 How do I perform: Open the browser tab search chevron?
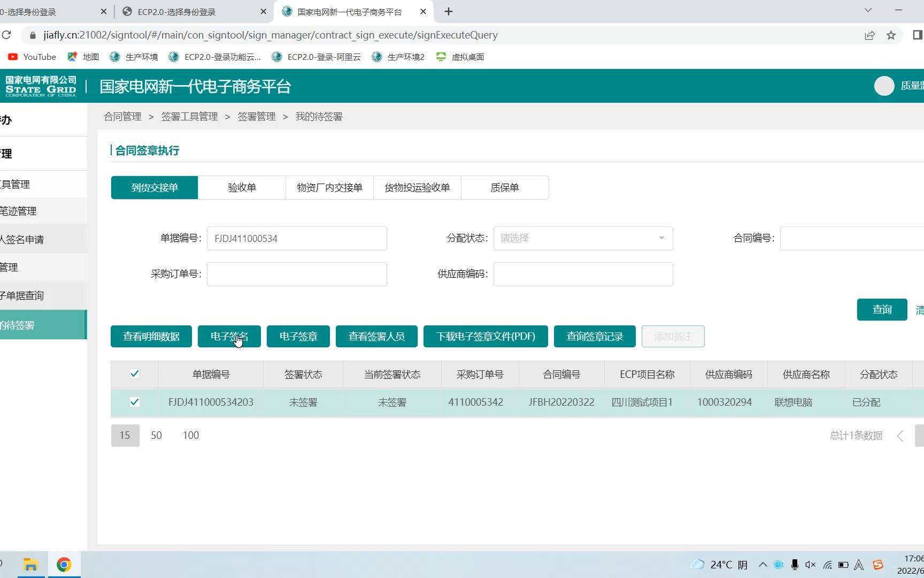click(x=867, y=9)
